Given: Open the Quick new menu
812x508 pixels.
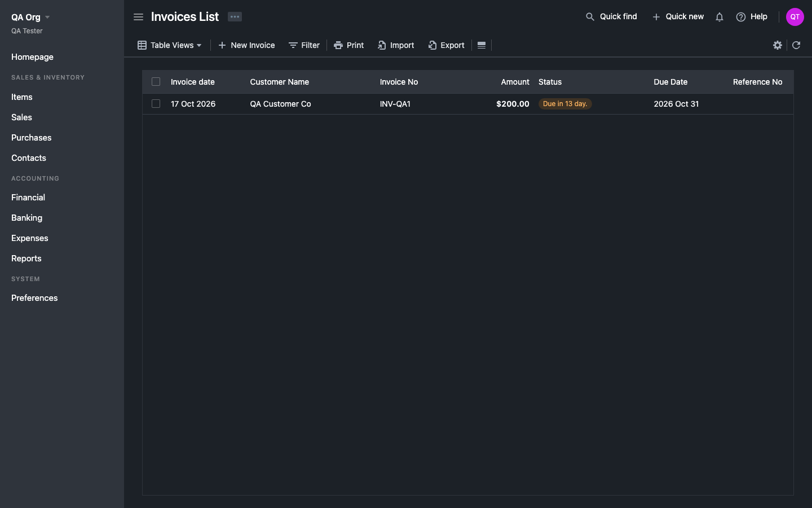Looking at the screenshot, I should 678,17.
